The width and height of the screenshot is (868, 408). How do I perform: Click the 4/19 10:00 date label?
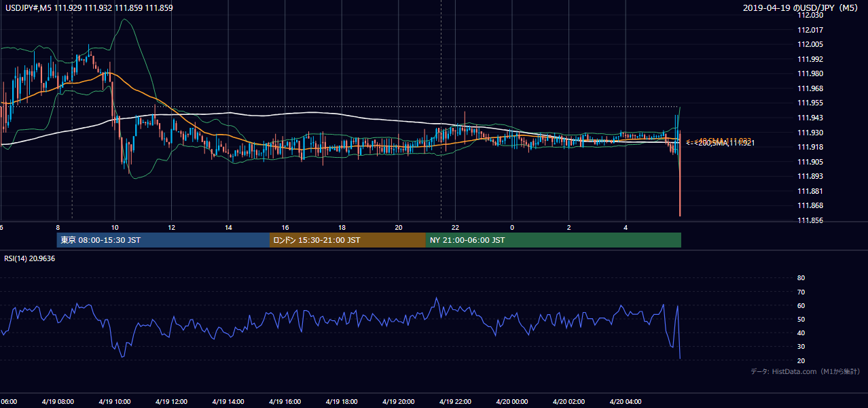pyautogui.click(x=115, y=402)
